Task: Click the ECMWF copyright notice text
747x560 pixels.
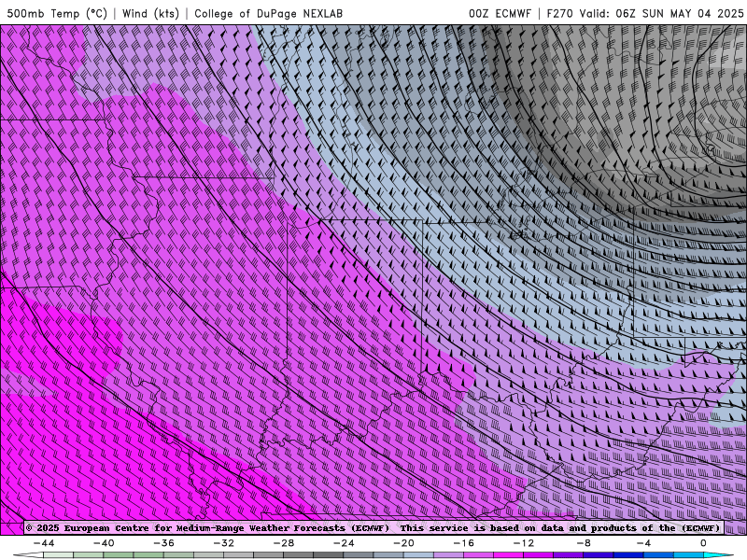Action: 374,527
